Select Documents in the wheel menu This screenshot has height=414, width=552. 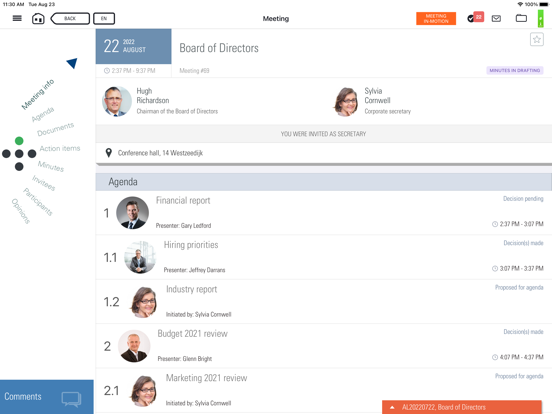tap(55, 129)
